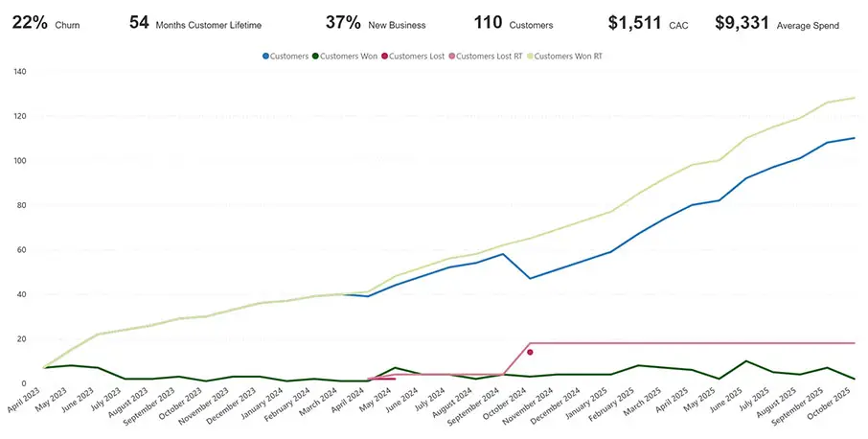Toggle the Customers Won legend entry

coord(348,57)
